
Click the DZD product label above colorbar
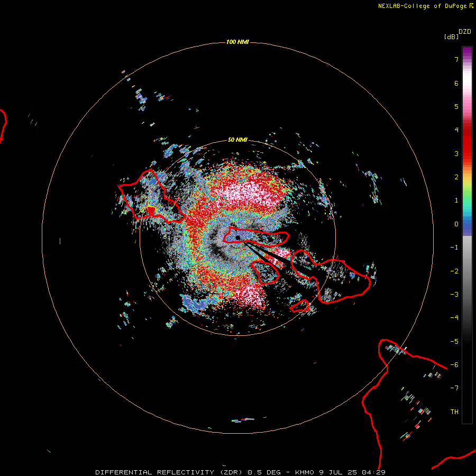tap(465, 32)
